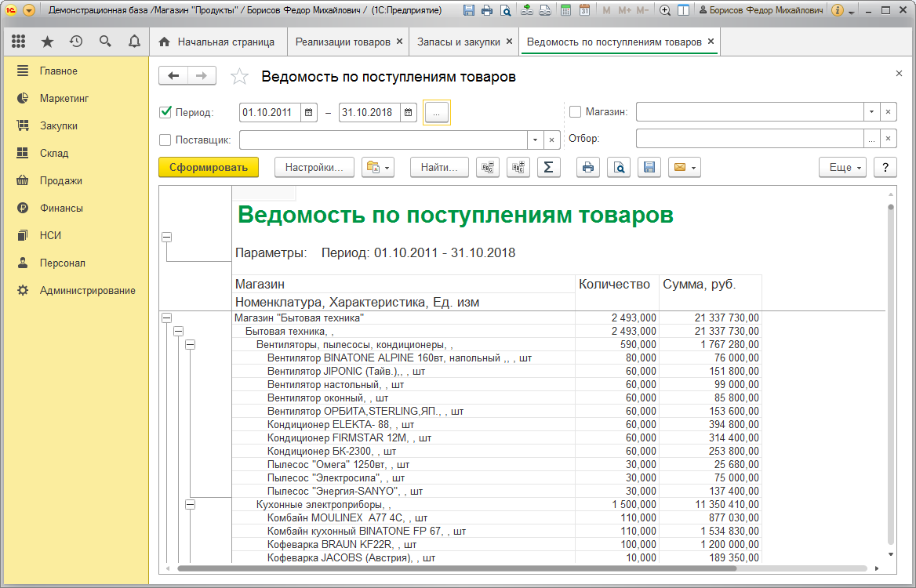This screenshot has width=916, height=588.
Task: Enable the Магазин filter checkbox
Action: (x=576, y=111)
